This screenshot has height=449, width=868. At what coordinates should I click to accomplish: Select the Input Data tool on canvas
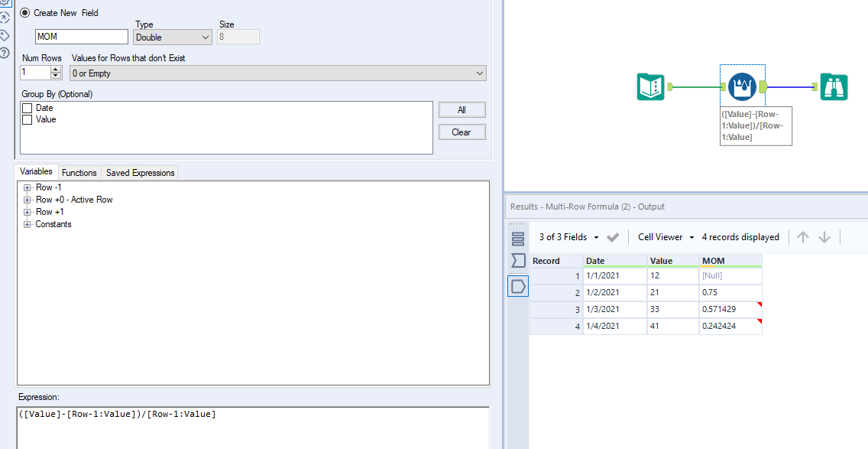click(x=650, y=86)
